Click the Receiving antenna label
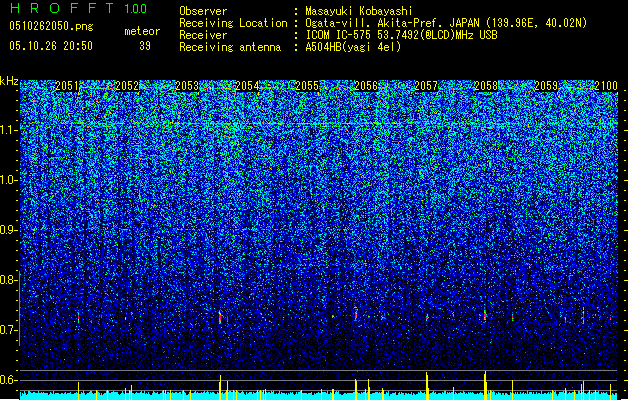 (x=230, y=47)
